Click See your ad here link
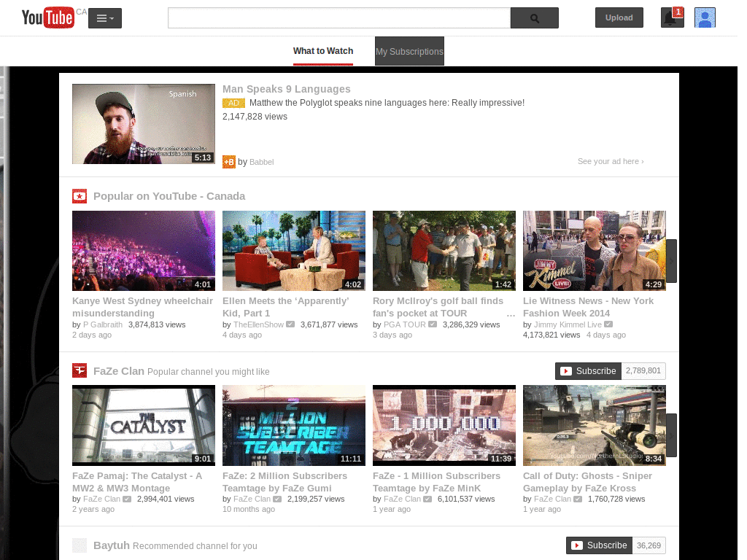The image size is (747, 560). pyautogui.click(x=611, y=161)
